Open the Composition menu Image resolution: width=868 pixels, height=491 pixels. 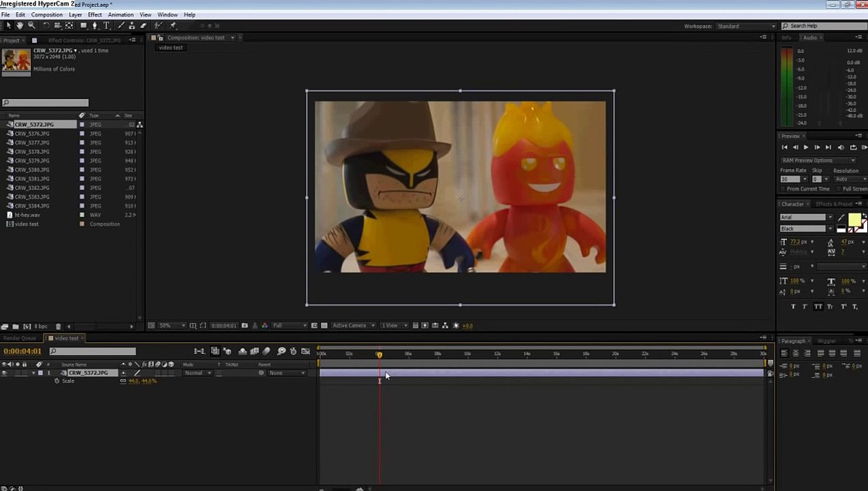(x=47, y=14)
